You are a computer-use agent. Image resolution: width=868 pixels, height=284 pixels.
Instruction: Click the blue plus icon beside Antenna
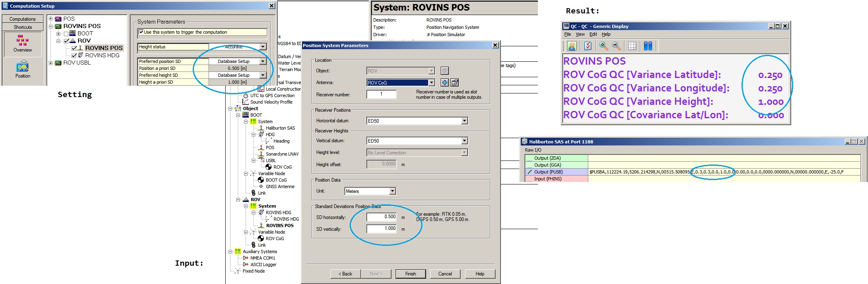click(x=445, y=82)
